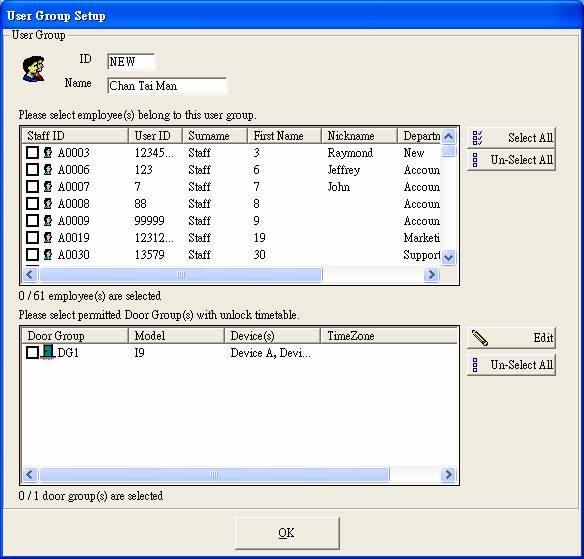Click the employee icon beside A0003
The width and height of the screenshot is (584, 559).
pyautogui.click(x=48, y=152)
